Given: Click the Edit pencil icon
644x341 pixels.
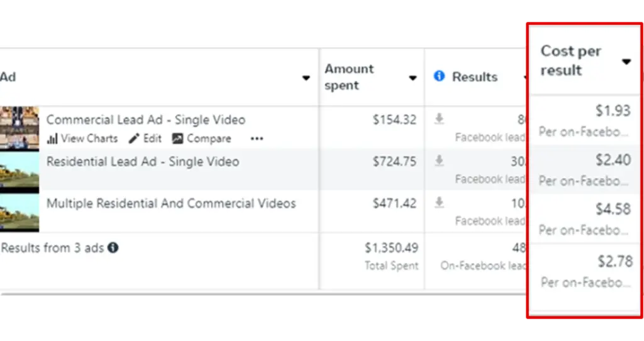Looking at the screenshot, I should pos(134,139).
